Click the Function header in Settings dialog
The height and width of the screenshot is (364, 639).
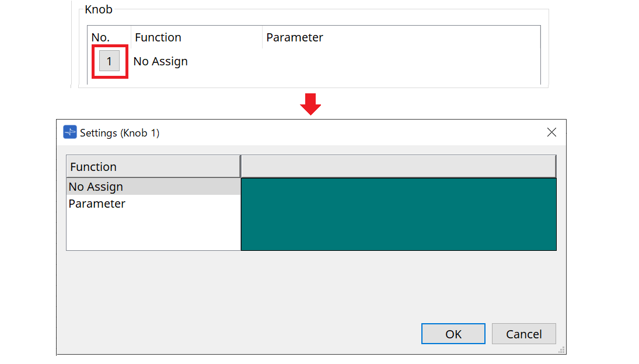153,167
